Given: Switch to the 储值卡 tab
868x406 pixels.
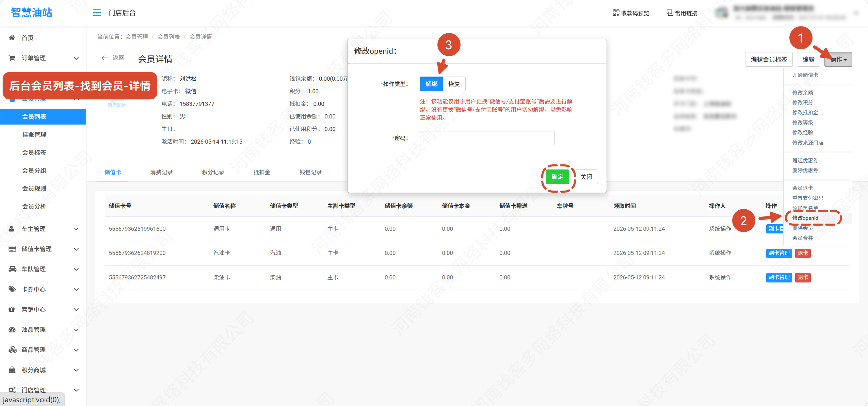Looking at the screenshot, I should point(113,172).
